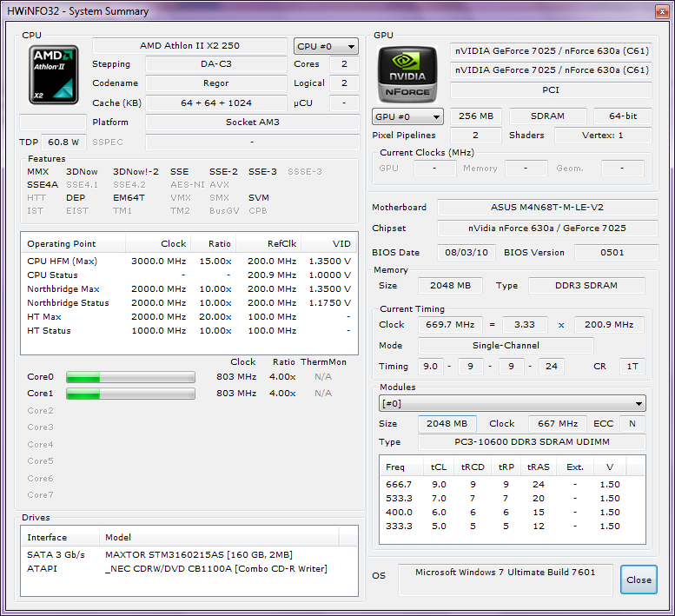Click the SSE4A feature label

43,185
